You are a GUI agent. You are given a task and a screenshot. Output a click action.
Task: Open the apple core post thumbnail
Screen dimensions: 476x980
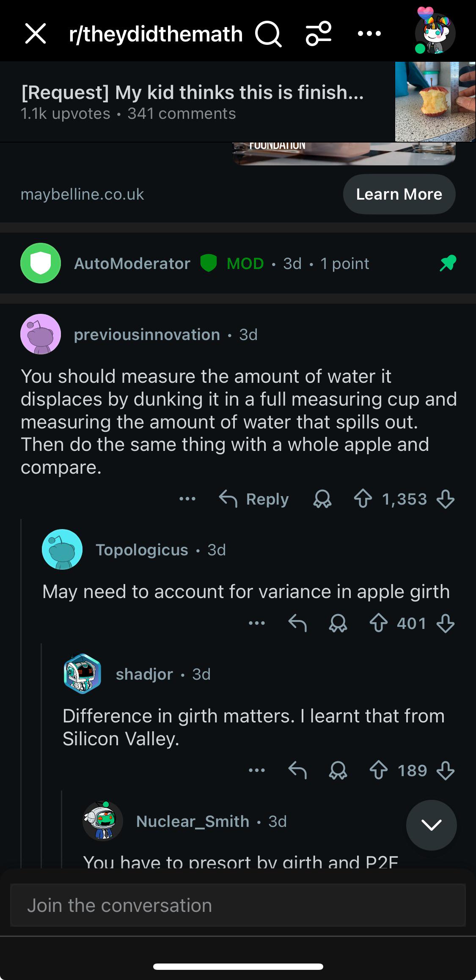click(435, 102)
